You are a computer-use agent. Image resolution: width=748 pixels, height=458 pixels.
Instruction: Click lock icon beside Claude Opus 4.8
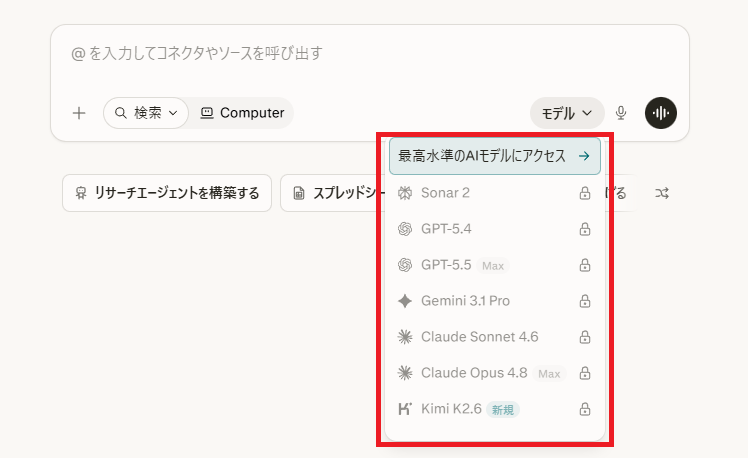585,373
